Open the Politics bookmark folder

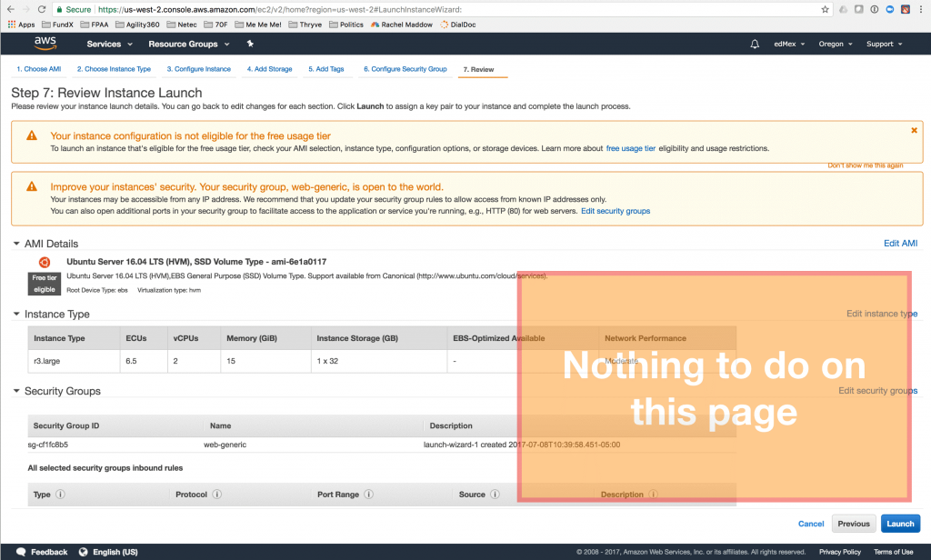point(346,25)
